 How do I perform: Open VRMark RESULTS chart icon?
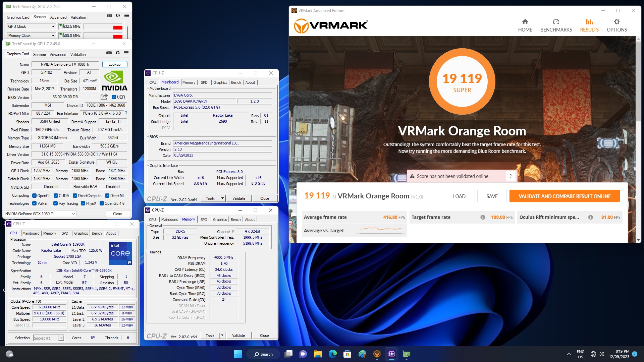589,22
